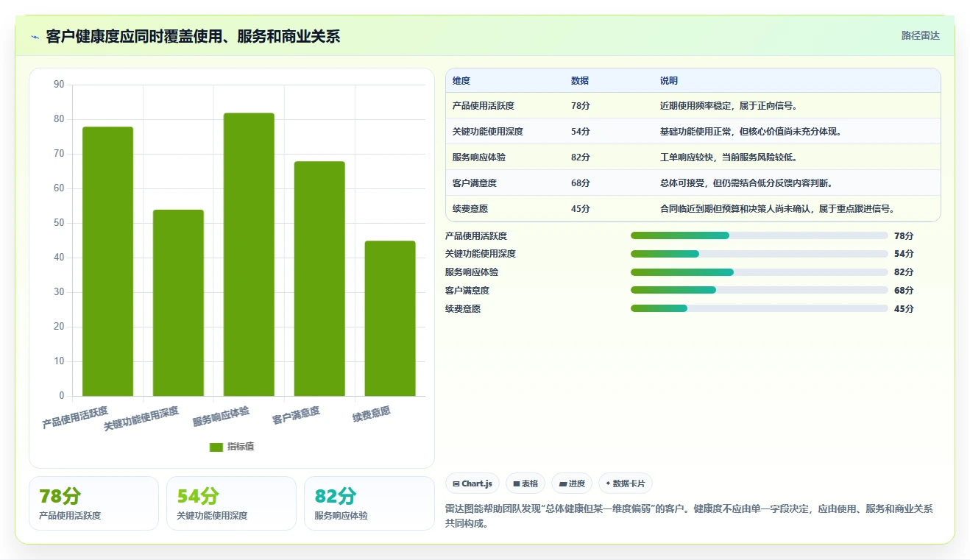The width and height of the screenshot is (970, 560).
Task: Select the 进度 chip
Action: (x=572, y=483)
